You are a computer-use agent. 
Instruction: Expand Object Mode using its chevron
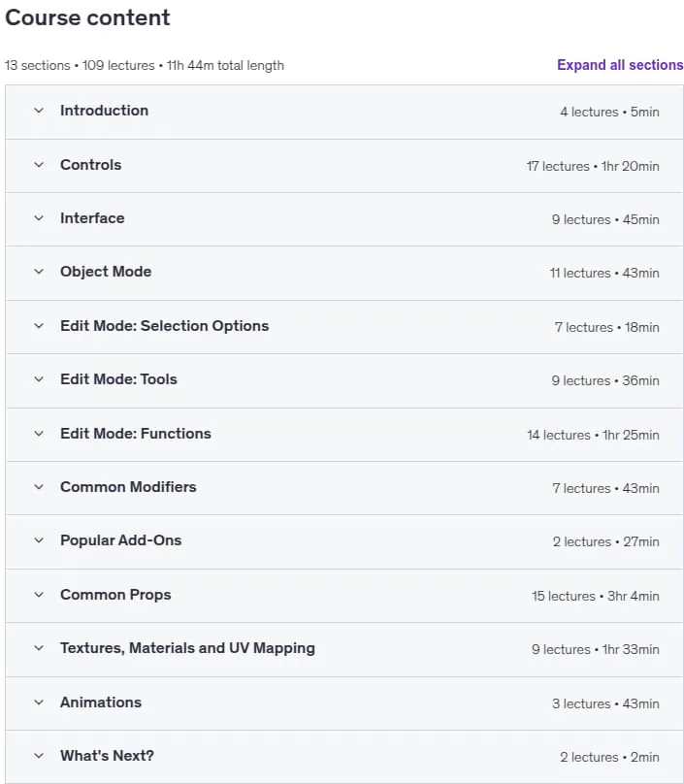(x=39, y=272)
